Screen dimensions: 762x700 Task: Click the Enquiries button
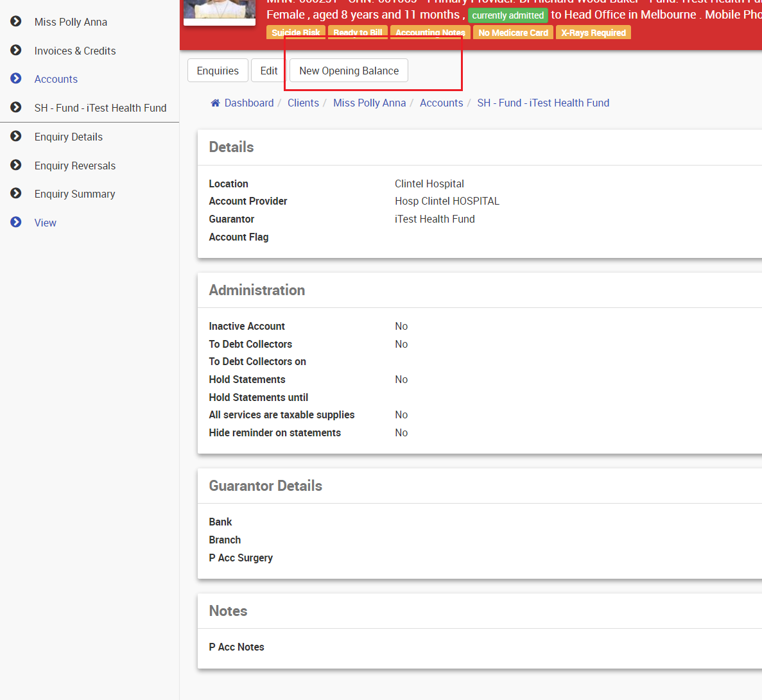point(218,71)
